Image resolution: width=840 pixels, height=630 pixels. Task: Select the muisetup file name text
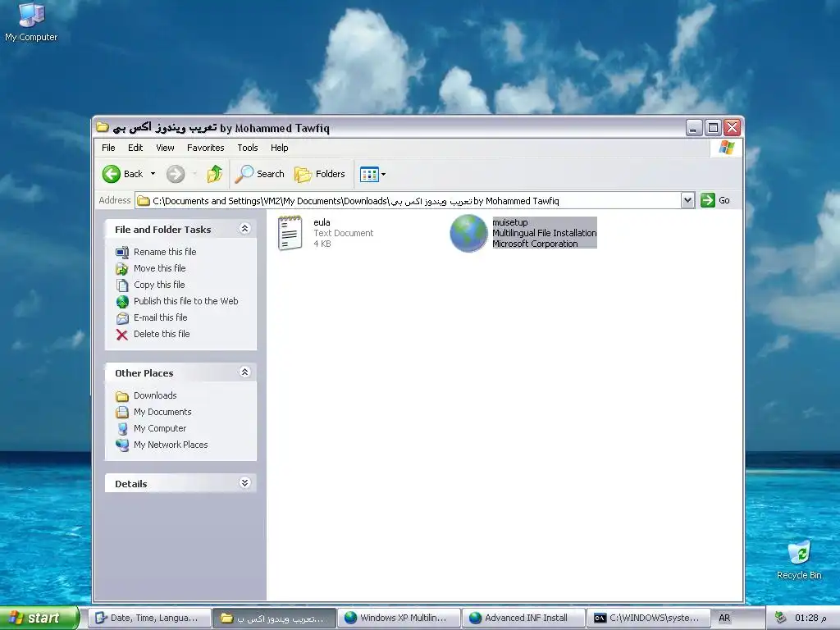(x=510, y=222)
